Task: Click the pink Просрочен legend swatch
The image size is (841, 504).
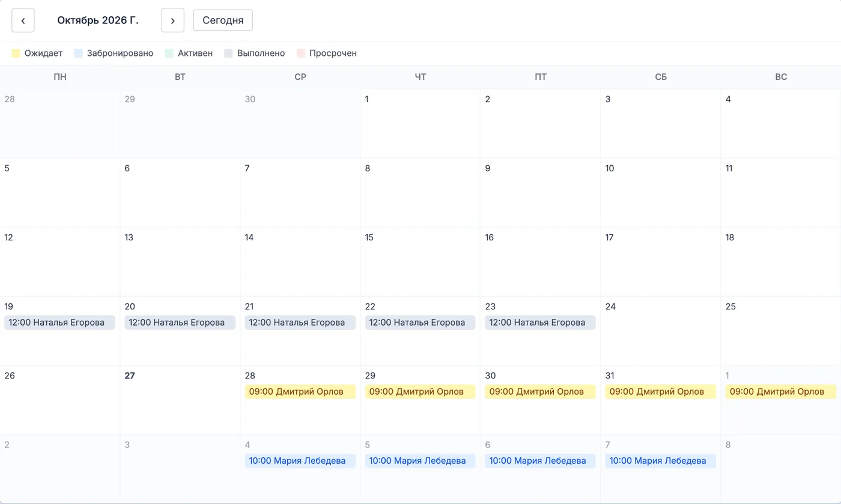Action: pyautogui.click(x=301, y=53)
